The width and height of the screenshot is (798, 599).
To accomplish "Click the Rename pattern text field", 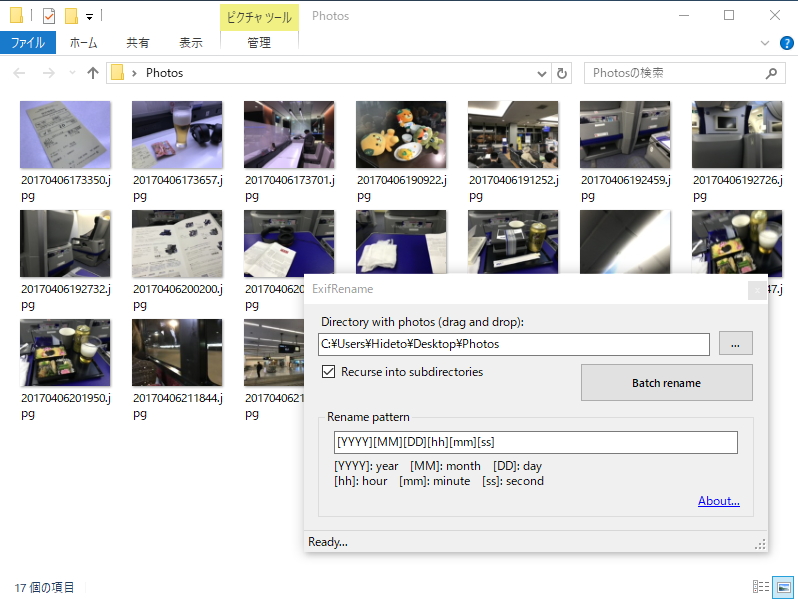I will [x=535, y=442].
